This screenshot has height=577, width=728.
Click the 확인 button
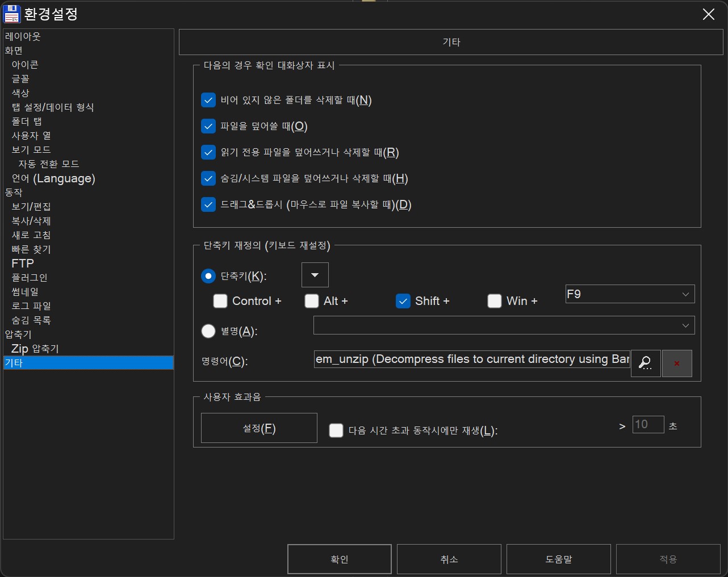point(340,559)
